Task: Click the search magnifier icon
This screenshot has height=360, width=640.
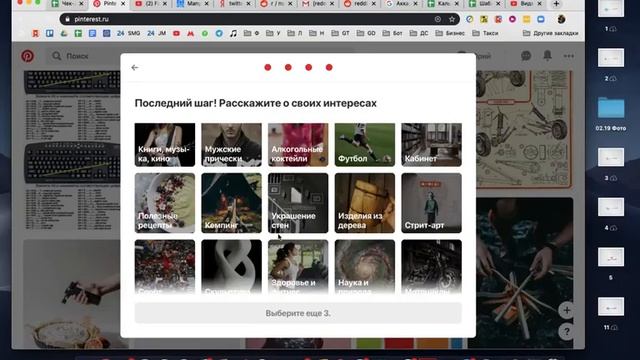Action: click(57, 56)
